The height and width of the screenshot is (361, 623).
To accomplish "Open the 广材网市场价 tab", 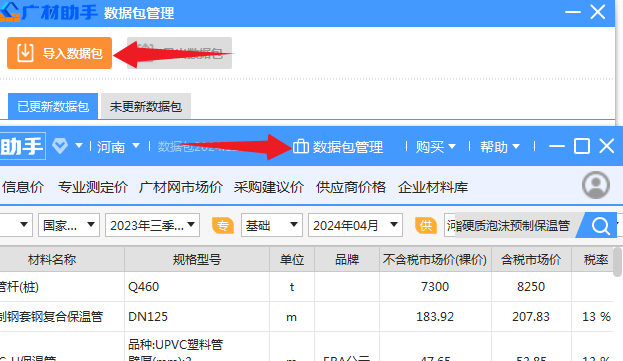I will (181, 187).
